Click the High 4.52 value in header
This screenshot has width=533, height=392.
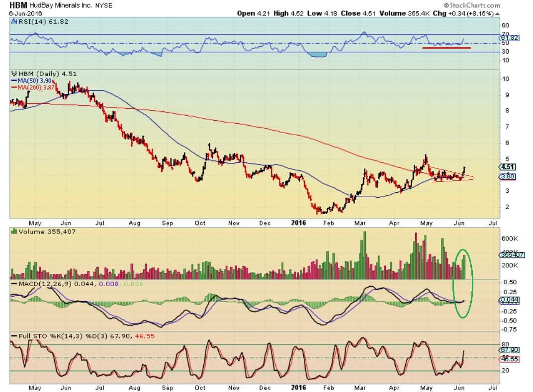coord(288,13)
